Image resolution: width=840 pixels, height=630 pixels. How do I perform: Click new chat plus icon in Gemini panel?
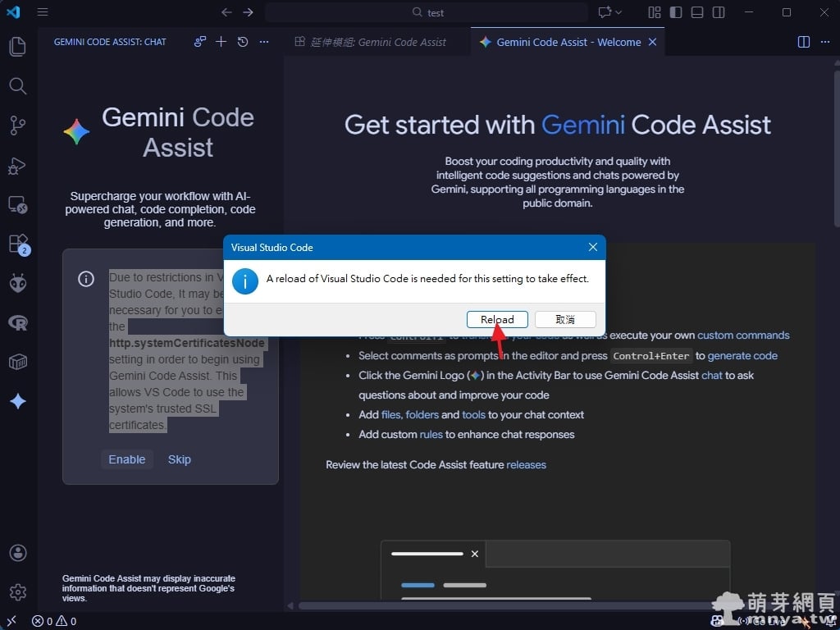pyautogui.click(x=221, y=42)
